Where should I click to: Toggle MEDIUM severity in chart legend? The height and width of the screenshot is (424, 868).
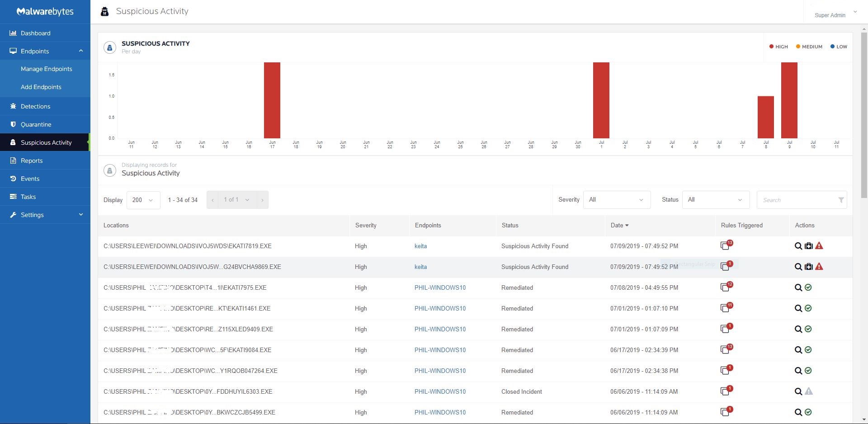(x=809, y=47)
